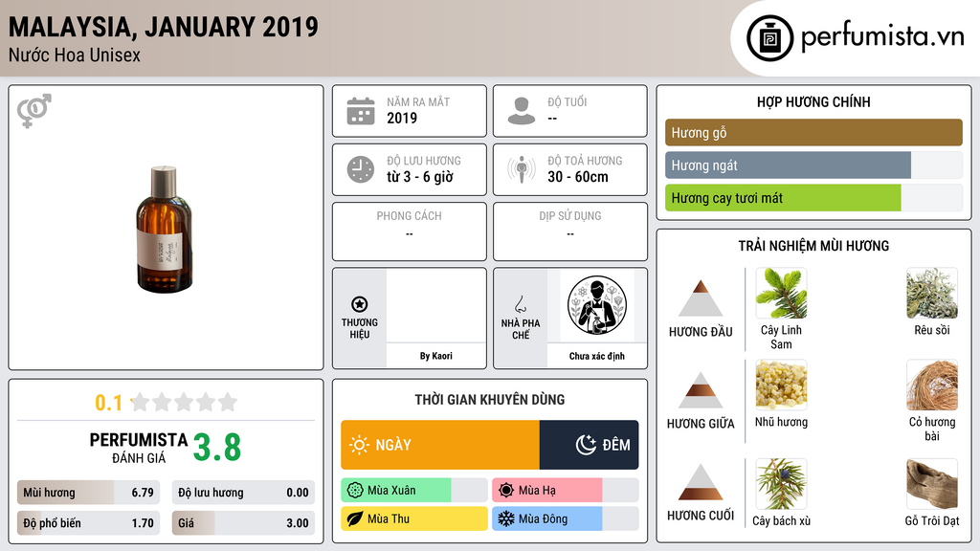Click the snowflake icon for Mùa Đông
980x551 pixels.
tap(506, 518)
